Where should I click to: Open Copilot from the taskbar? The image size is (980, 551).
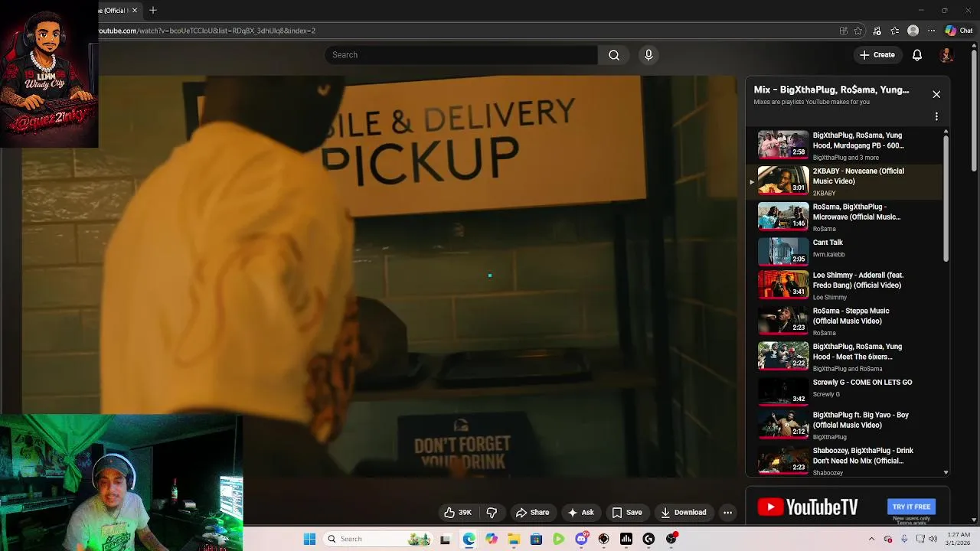491,539
